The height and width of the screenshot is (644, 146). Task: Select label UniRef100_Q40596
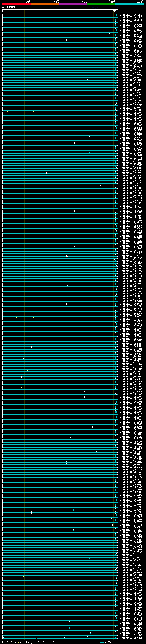point(131,153)
